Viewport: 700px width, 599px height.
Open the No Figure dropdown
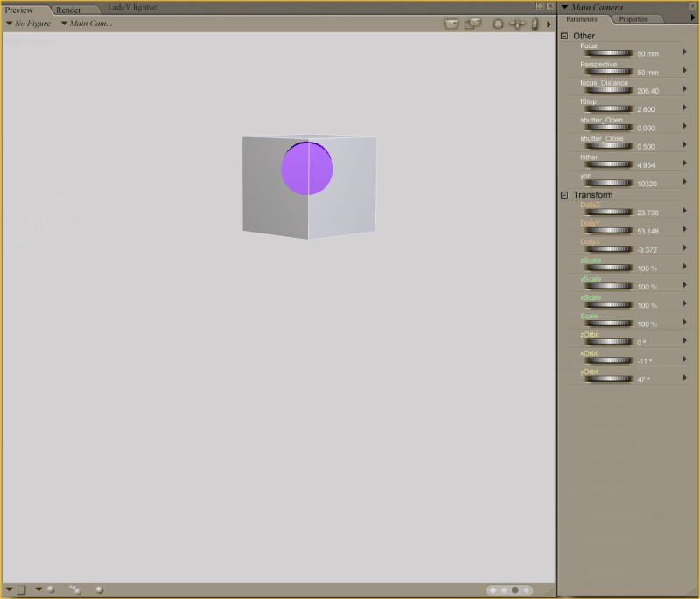[29, 24]
